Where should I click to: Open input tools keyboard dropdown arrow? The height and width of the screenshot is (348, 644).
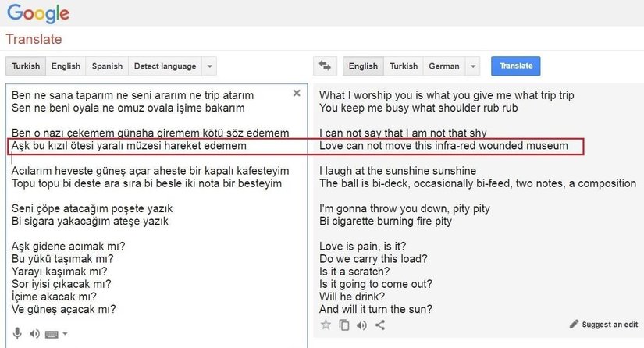point(65,334)
